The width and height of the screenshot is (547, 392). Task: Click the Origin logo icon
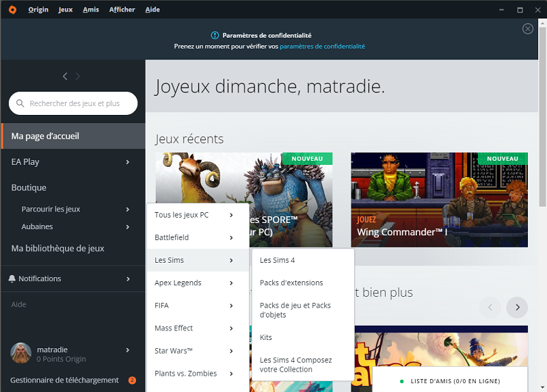pyautogui.click(x=12, y=10)
